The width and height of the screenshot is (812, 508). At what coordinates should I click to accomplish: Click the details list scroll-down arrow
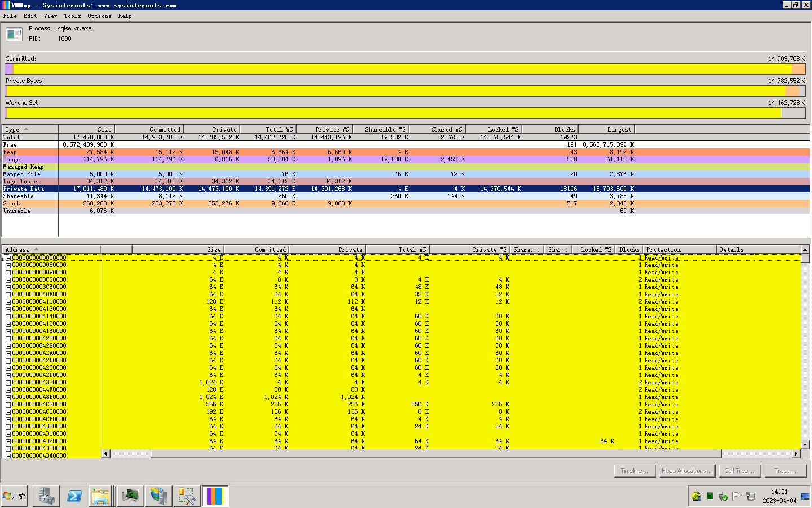tap(805, 445)
